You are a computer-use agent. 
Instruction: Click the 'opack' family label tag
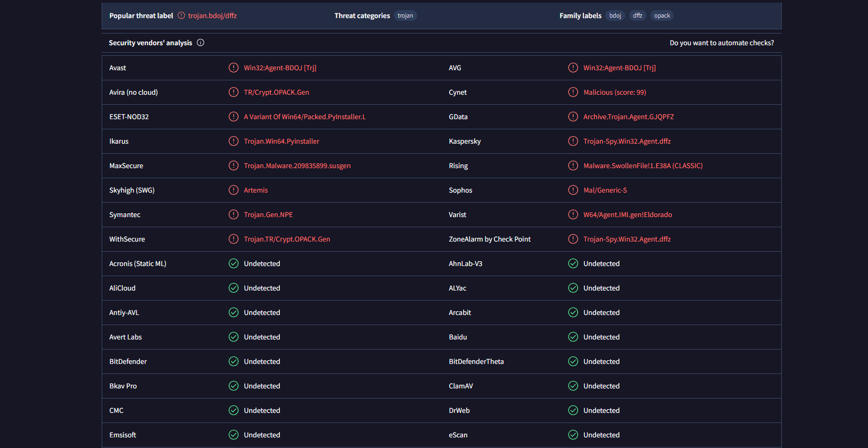[662, 15]
